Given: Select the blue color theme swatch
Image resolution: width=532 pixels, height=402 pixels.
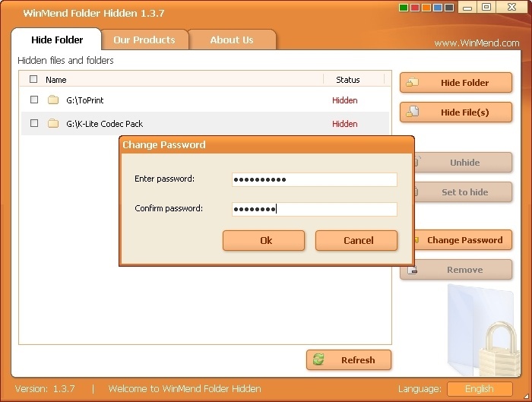Looking at the screenshot, I should point(438,8).
